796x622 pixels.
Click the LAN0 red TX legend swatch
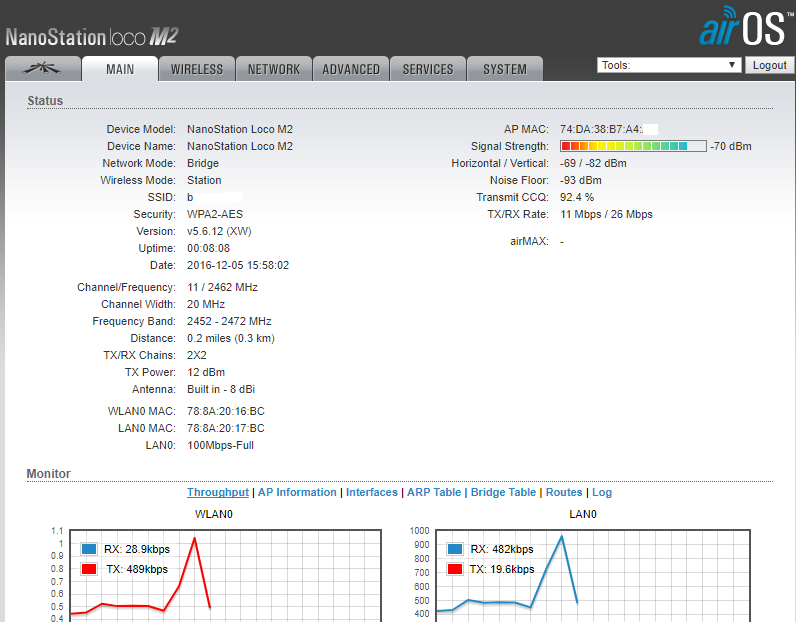click(455, 569)
